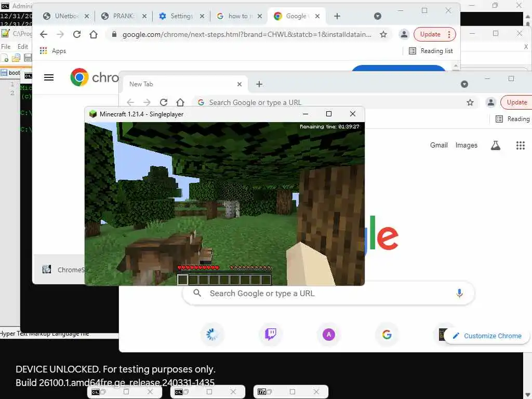Reload the New Tab page

pos(164,102)
